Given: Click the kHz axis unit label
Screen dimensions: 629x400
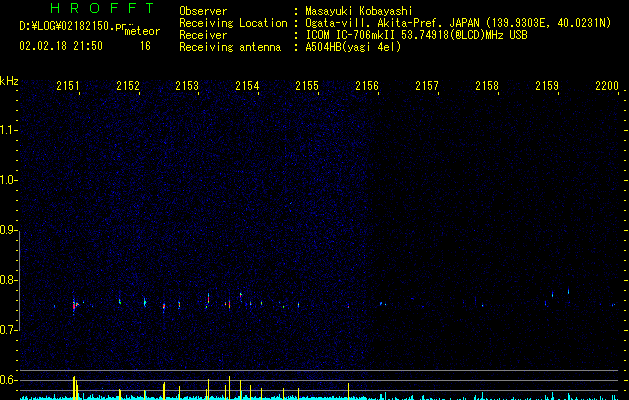Looking at the screenshot, I should [9, 81].
